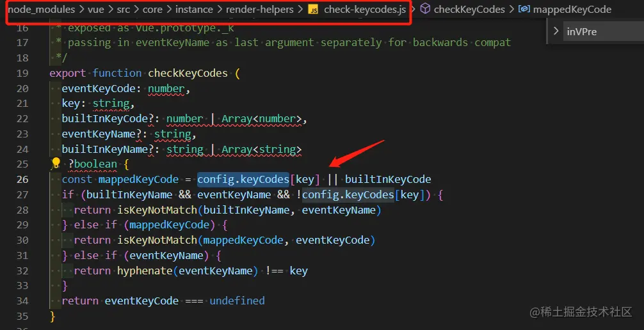Click isKeyNotMatch call on line 28
Image resolution: width=644 pixels, height=330 pixels.
coord(157,210)
